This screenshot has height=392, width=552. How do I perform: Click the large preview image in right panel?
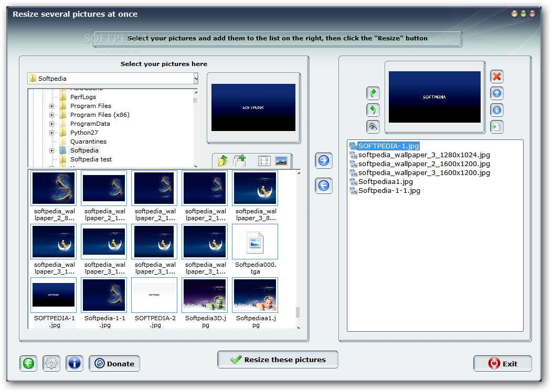434,97
